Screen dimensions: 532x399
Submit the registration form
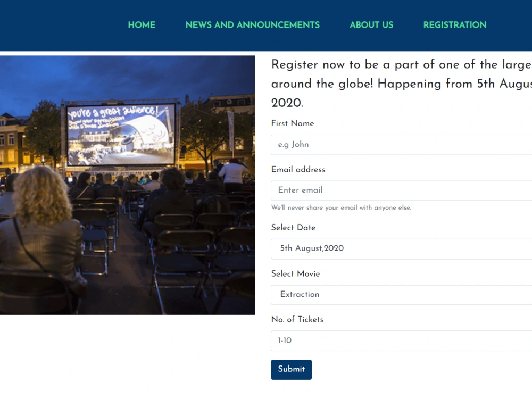coord(291,370)
